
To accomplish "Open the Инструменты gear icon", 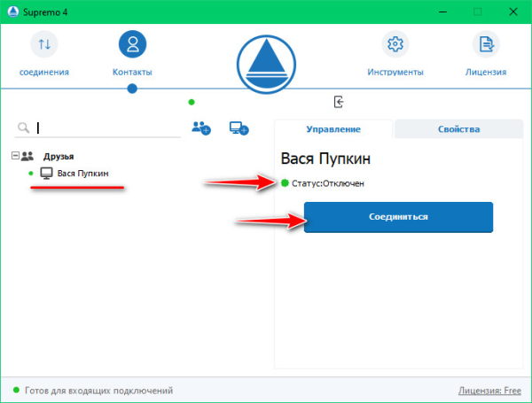I will (x=395, y=44).
